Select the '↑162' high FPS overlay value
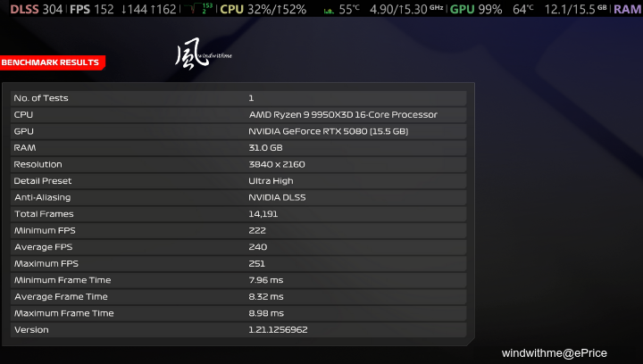Viewport: 643px width, 364px height. [163, 9]
